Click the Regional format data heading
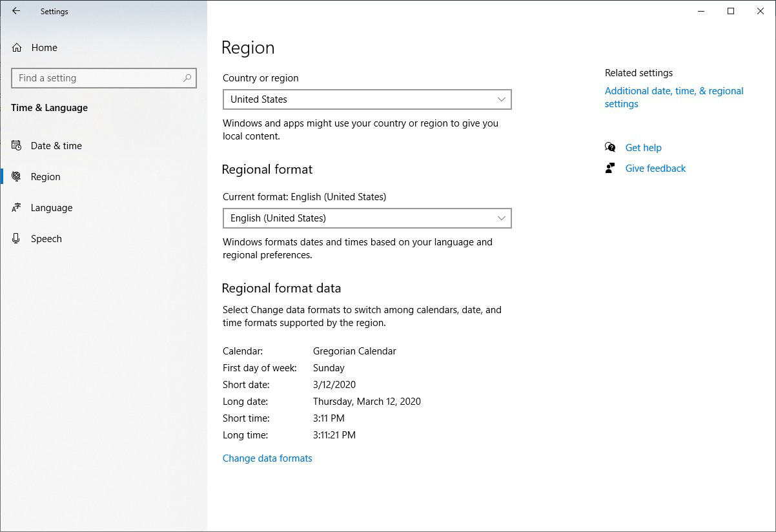Image resolution: width=776 pixels, height=532 pixels. pyautogui.click(x=281, y=289)
